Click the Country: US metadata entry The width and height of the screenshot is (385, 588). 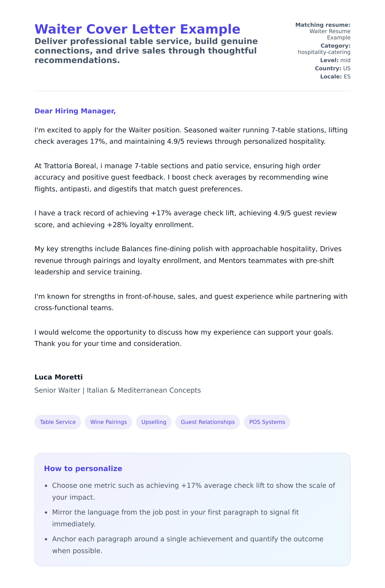(x=332, y=68)
